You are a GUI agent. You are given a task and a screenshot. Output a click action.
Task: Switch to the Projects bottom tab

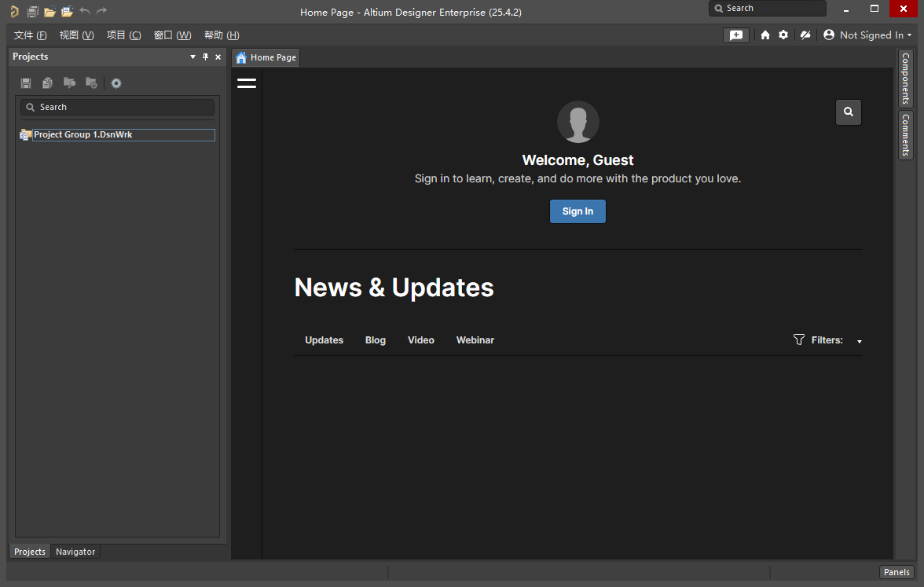pyautogui.click(x=30, y=552)
